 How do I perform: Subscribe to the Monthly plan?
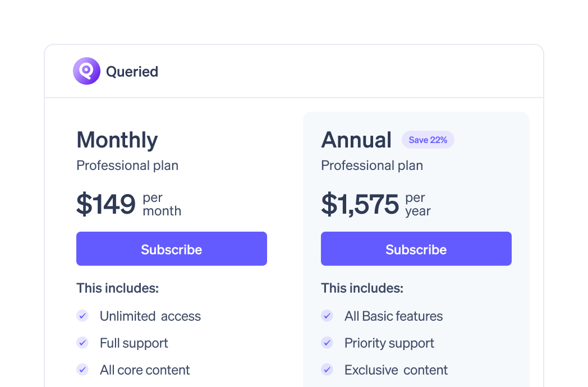[x=172, y=249]
